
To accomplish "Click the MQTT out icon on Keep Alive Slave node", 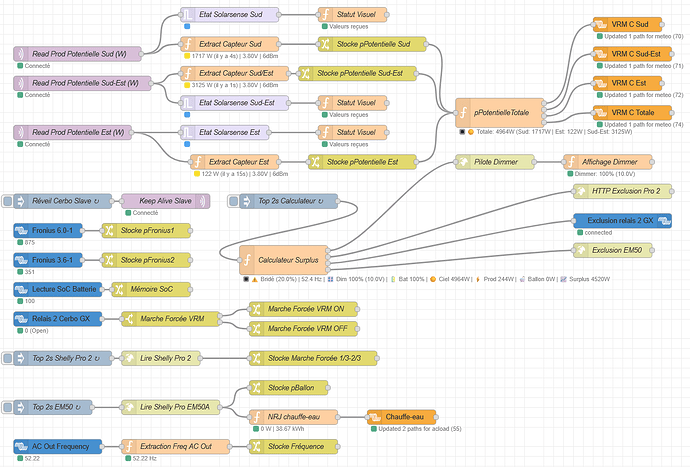I will click(x=202, y=201).
